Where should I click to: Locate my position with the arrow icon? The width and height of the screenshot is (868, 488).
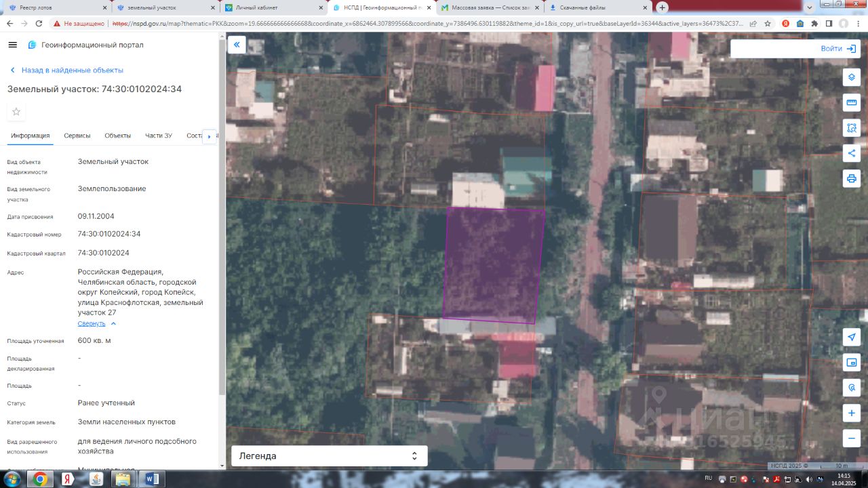click(852, 337)
